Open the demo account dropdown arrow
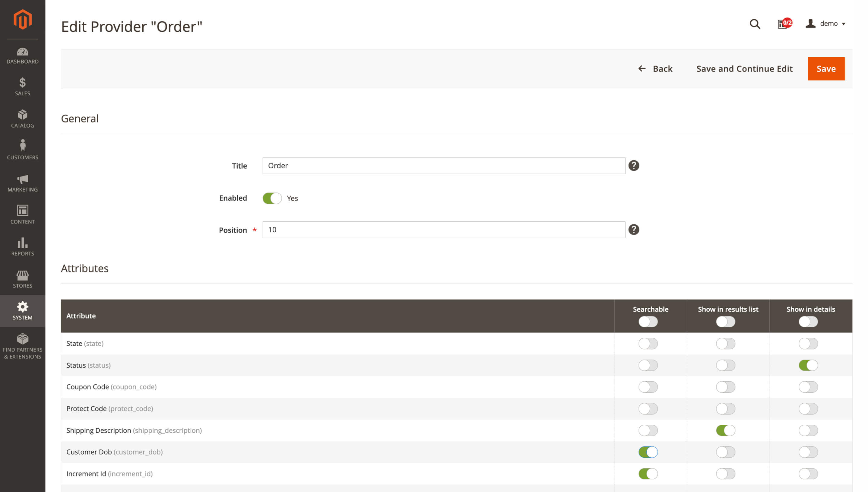Screen dimensions: 868x492 pos(843,24)
